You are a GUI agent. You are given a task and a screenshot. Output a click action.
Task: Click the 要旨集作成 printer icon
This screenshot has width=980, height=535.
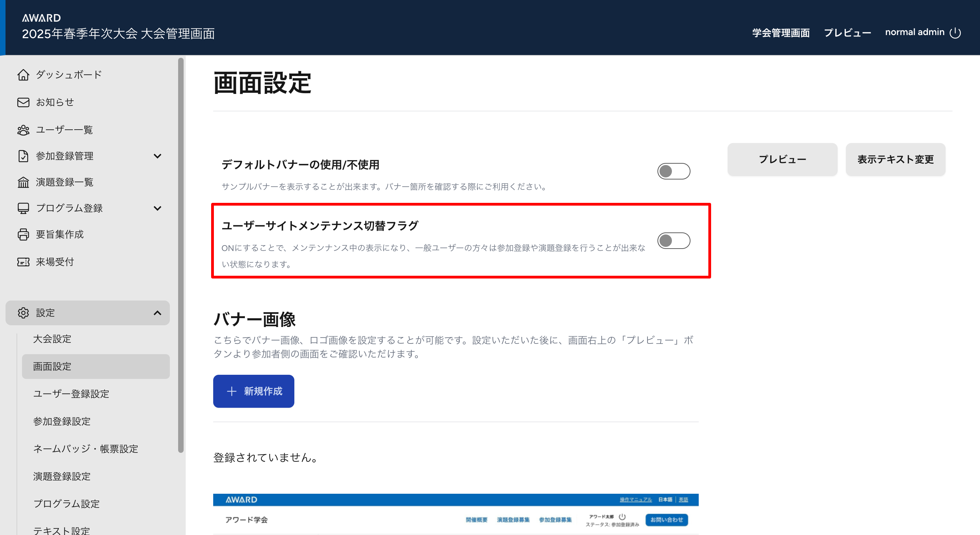tap(23, 234)
